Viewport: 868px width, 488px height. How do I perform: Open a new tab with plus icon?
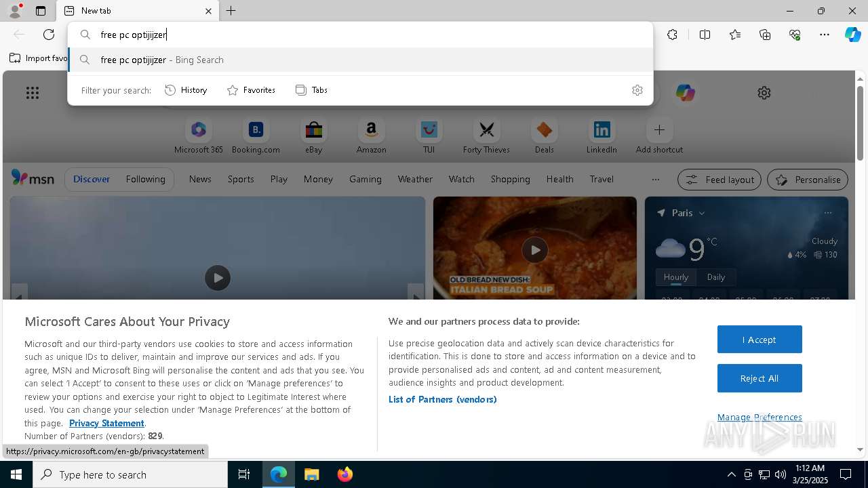pyautogui.click(x=231, y=11)
